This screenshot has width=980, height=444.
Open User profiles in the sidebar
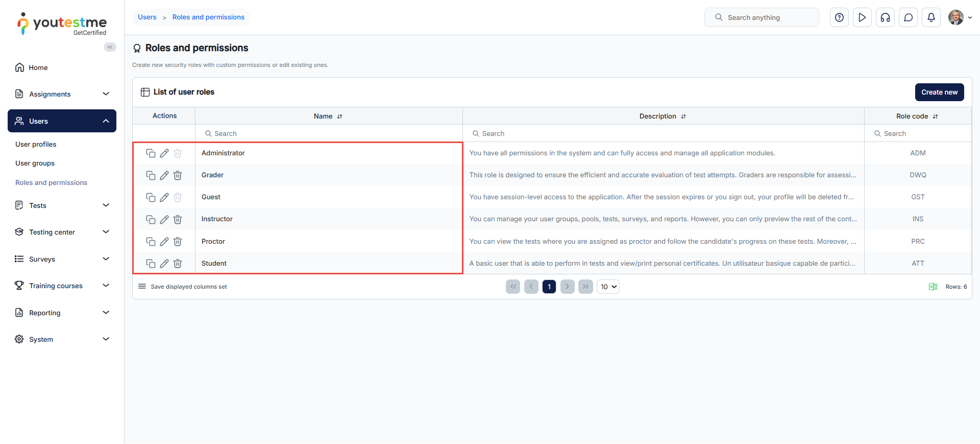[x=36, y=145]
